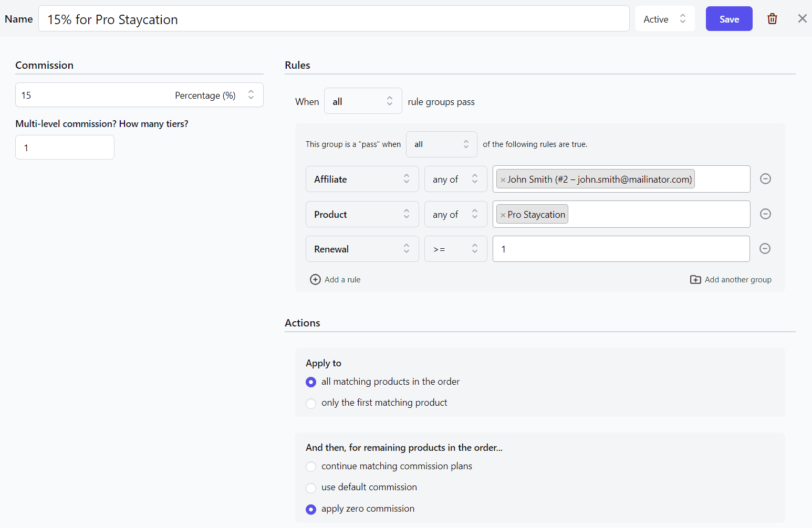
Task: Click the 'Rules' section heading
Action: [x=297, y=65]
